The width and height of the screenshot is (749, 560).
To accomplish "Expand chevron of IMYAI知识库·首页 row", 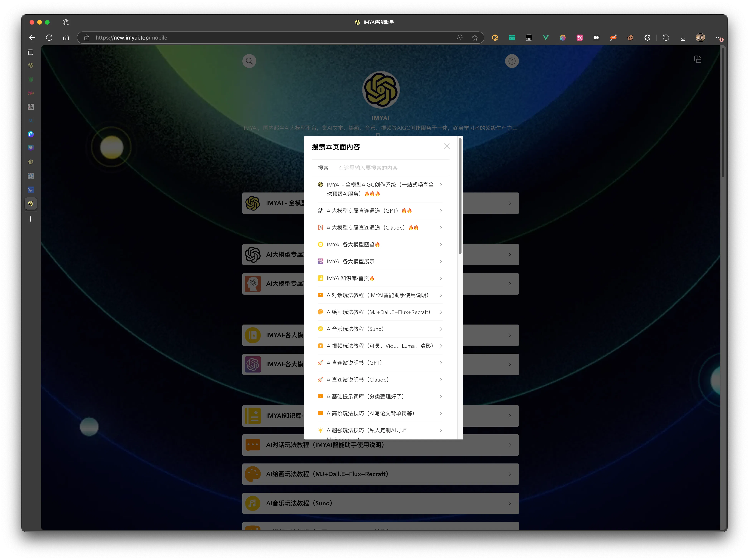I will tap(441, 278).
